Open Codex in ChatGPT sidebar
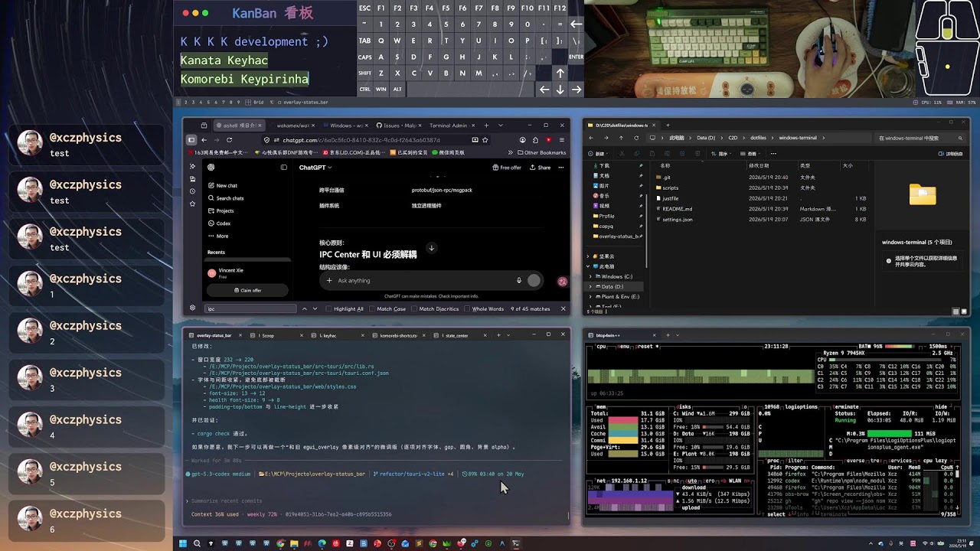This screenshot has width=980, height=551. [220, 223]
